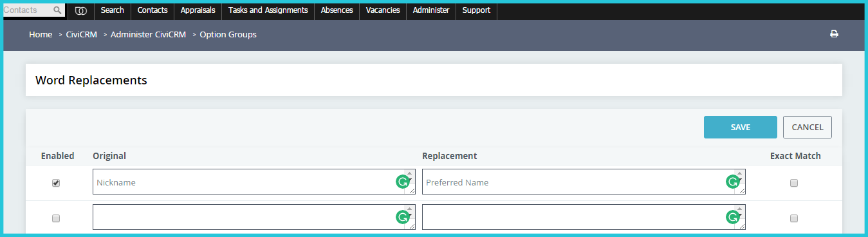The width and height of the screenshot is (868, 237).
Task: Go to CiviCRM breadcrumb link
Action: [x=82, y=35]
